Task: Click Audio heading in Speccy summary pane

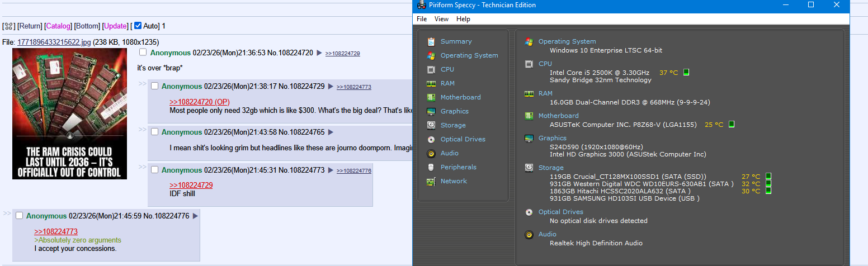Action: 548,234
